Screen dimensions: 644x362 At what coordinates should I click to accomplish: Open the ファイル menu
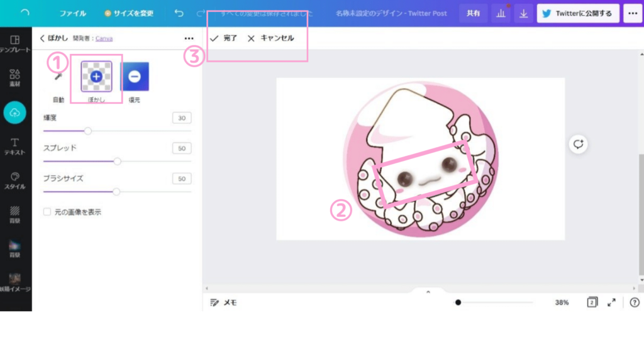pyautogui.click(x=73, y=13)
